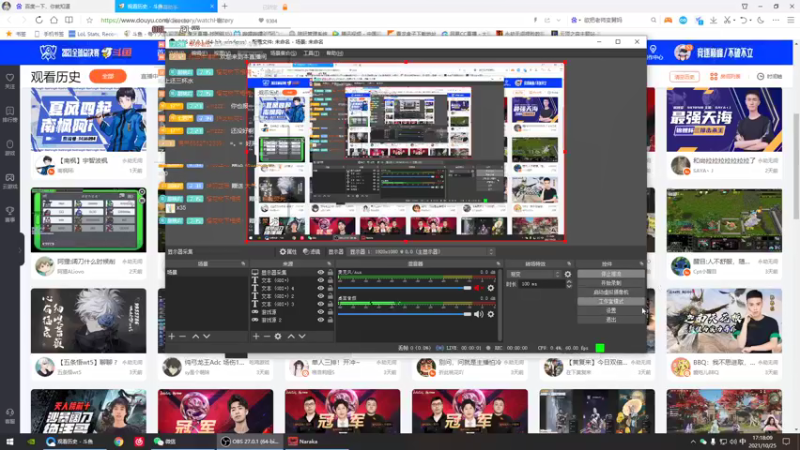Open Chrome from Windows taskbar
The height and width of the screenshot is (450, 800).
point(118,441)
